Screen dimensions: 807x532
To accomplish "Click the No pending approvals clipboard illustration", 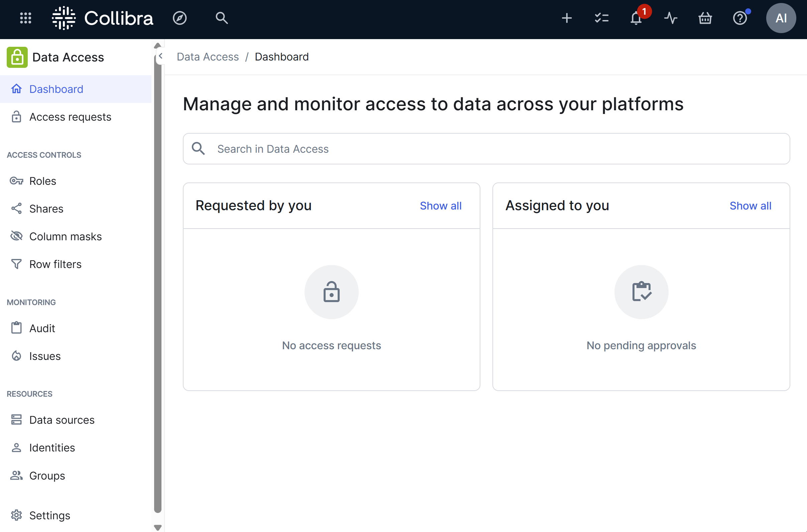I will pos(641,292).
